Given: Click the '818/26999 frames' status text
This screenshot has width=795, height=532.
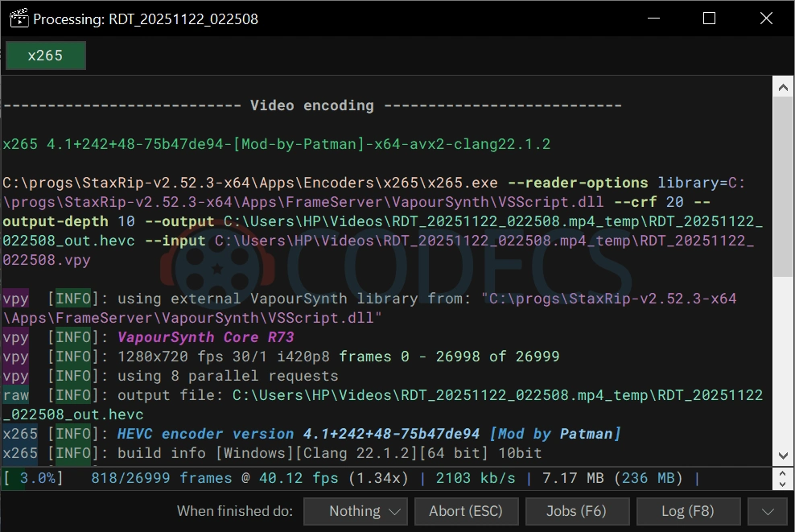Looking at the screenshot, I should [x=161, y=478].
